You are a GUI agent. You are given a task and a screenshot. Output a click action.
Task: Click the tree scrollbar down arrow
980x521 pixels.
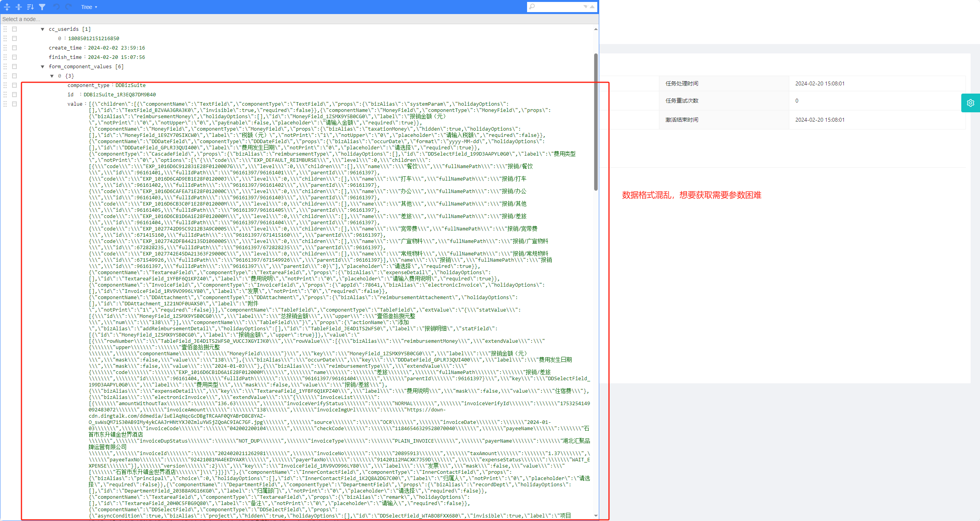(x=596, y=516)
